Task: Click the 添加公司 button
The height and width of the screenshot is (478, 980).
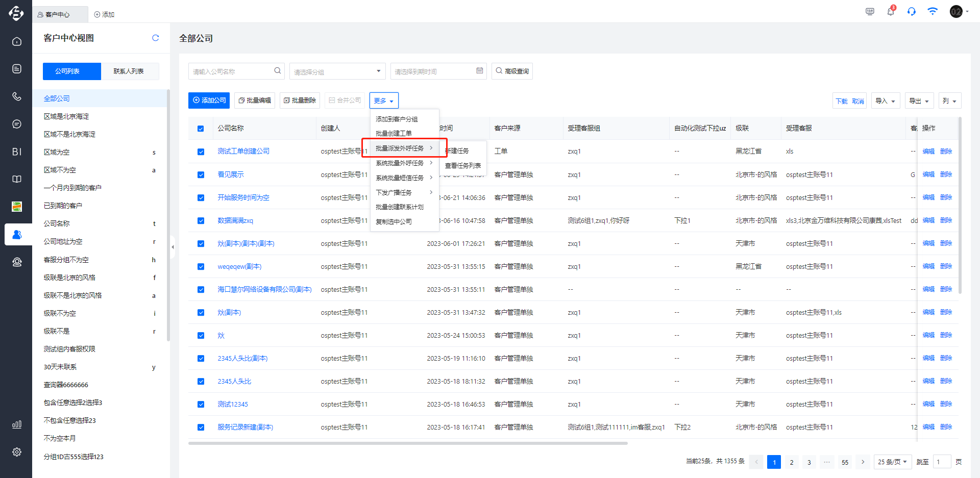Action: 209,100
